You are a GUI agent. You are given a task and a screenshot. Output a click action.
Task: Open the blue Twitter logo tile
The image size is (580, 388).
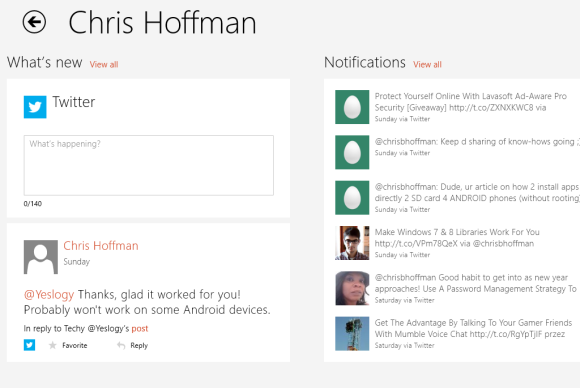tap(35, 107)
